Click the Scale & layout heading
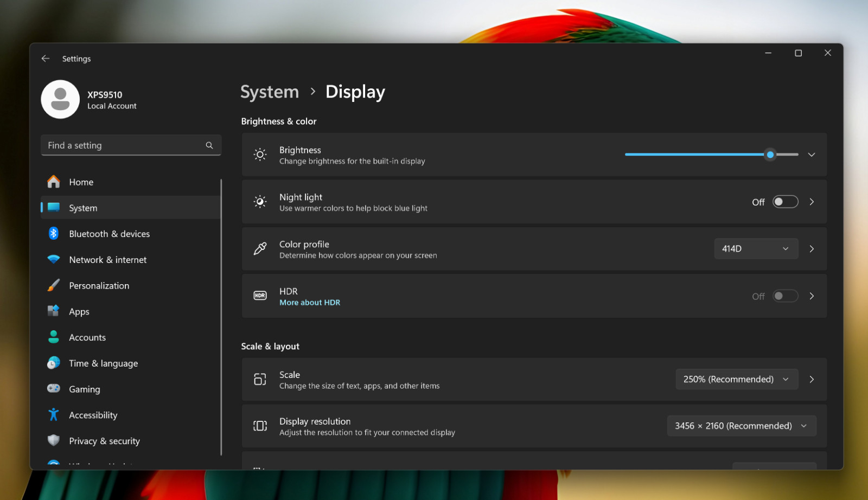 (270, 347)
